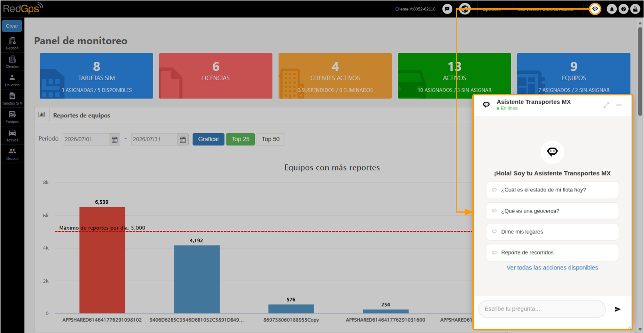Click the start date field 2026/07/01
The height and width of the screenshot is (333, 644).
pos(86,139)
